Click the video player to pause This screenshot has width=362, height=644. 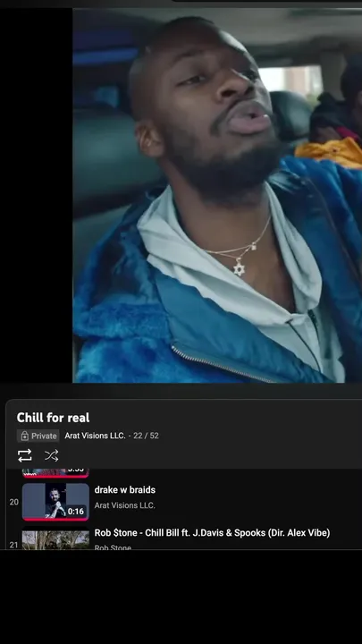(217, 196)
